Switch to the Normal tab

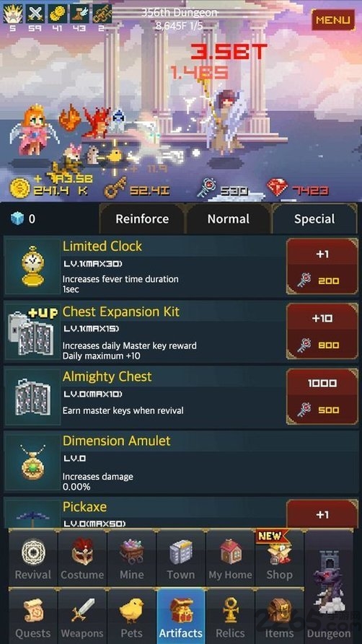click(229, 219)
